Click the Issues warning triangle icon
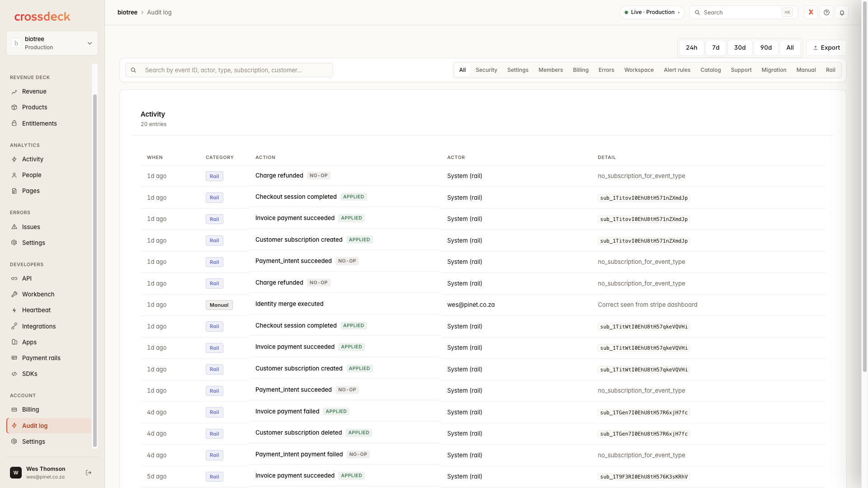The image size is (868, 488). tap(14, 227)
